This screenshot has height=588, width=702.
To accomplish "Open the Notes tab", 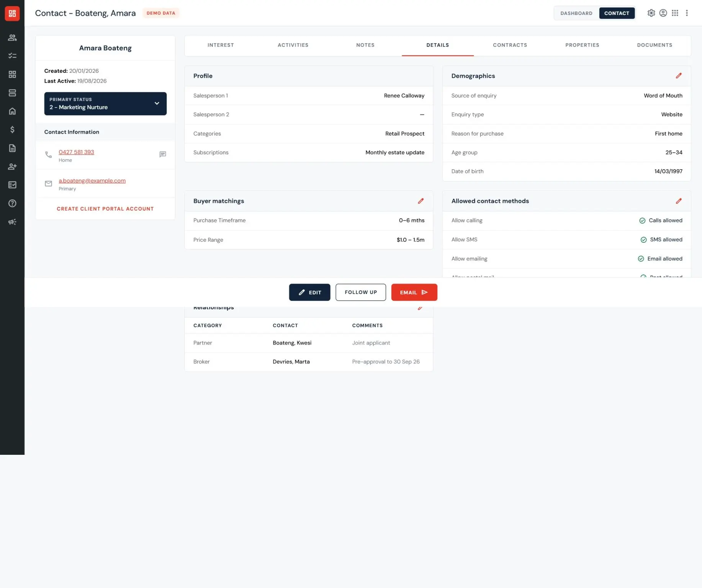I will [x=365, y=45].
